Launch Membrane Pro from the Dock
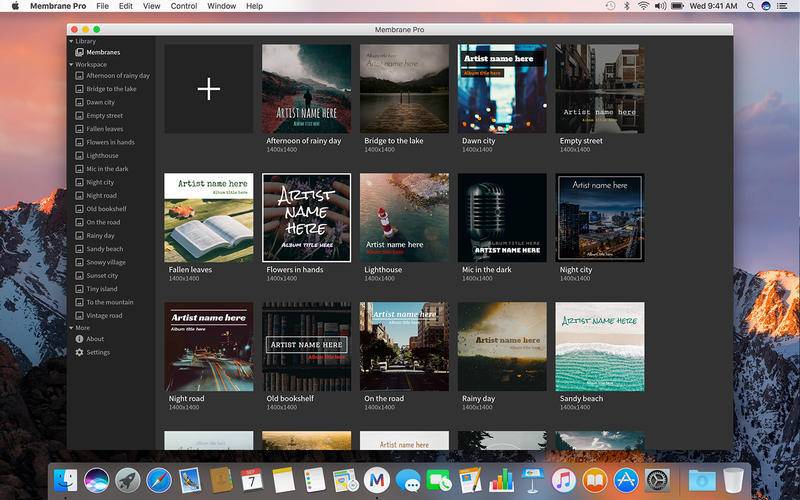Viewport: 800px width, 500px height. (x=376, y=480)
